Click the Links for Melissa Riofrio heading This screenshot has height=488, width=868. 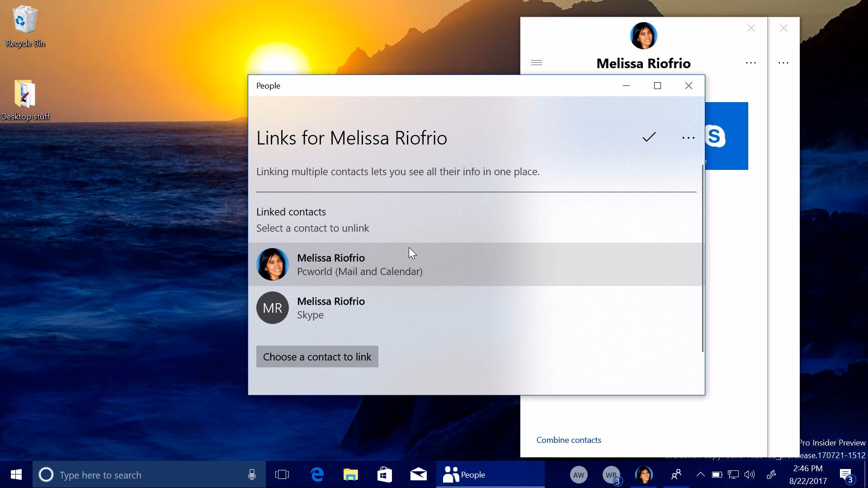click(x=352, y=138)
